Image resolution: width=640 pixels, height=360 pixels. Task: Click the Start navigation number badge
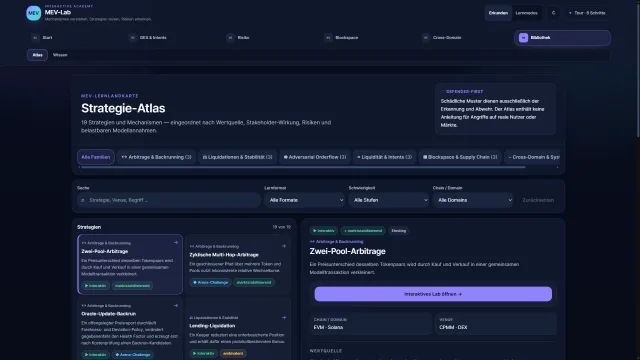click(x=35, y=38)
